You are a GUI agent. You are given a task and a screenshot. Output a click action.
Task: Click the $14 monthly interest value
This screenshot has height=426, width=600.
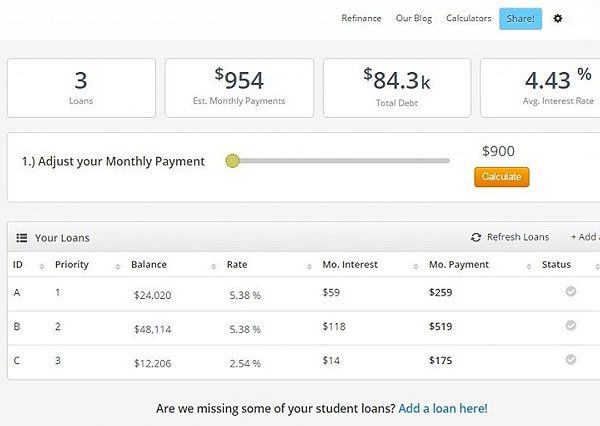click(x=331, y=361)
